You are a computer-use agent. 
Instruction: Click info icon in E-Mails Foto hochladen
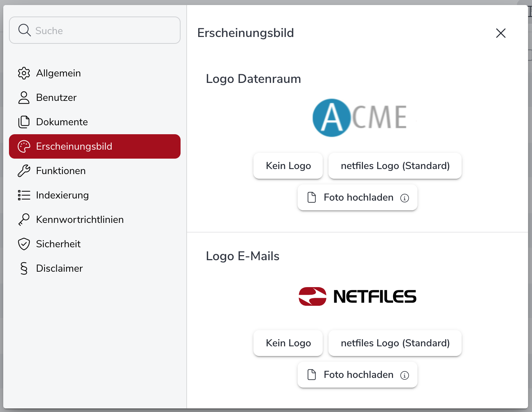coord(405,375)
